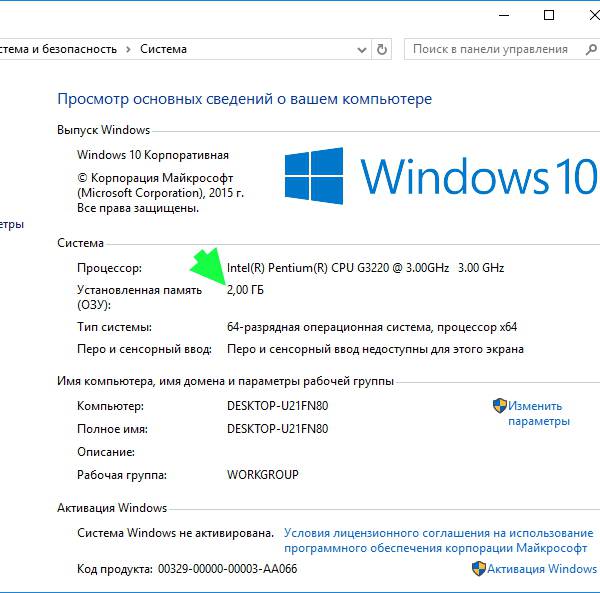
Task: Click 'Windows 10 Корпоративная' edition text
Action: (153, 155)
